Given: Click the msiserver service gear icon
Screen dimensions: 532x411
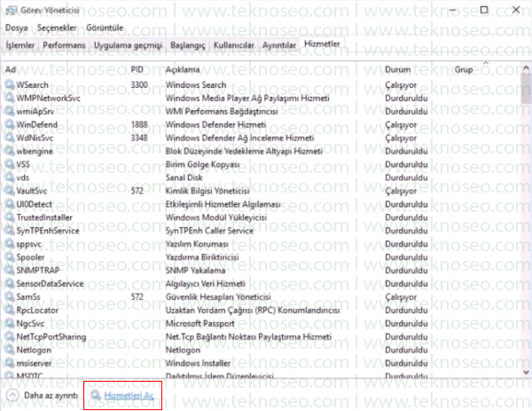Looking at the screenshot, I should click(10, 363).
